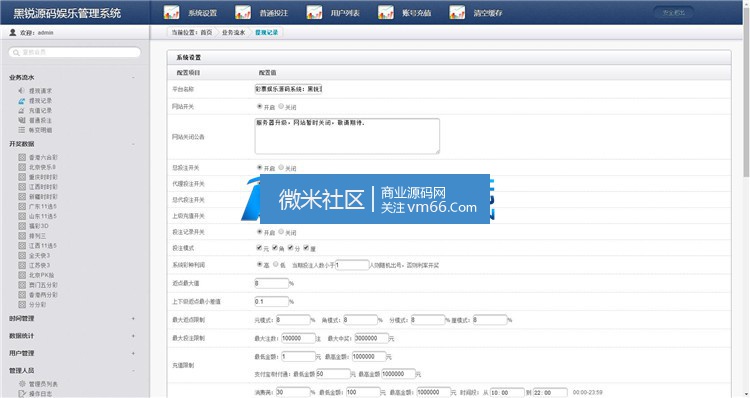This screenshot has height=398, width=750.
Task: Click the 江西时时彩 lottery icon
Action: click(22, 187)
